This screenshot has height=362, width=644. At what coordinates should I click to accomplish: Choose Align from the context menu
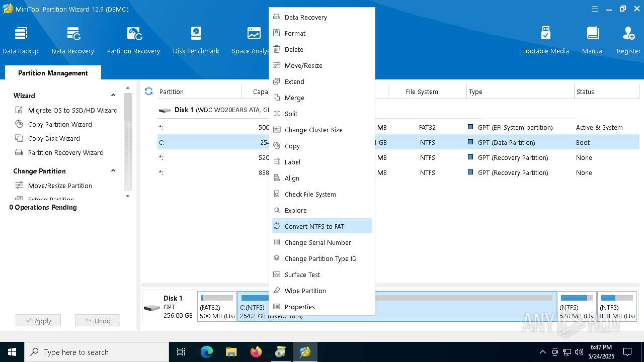322,178
